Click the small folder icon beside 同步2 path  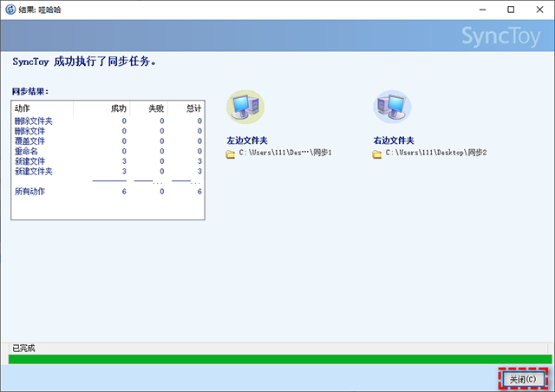click(377, 154)
